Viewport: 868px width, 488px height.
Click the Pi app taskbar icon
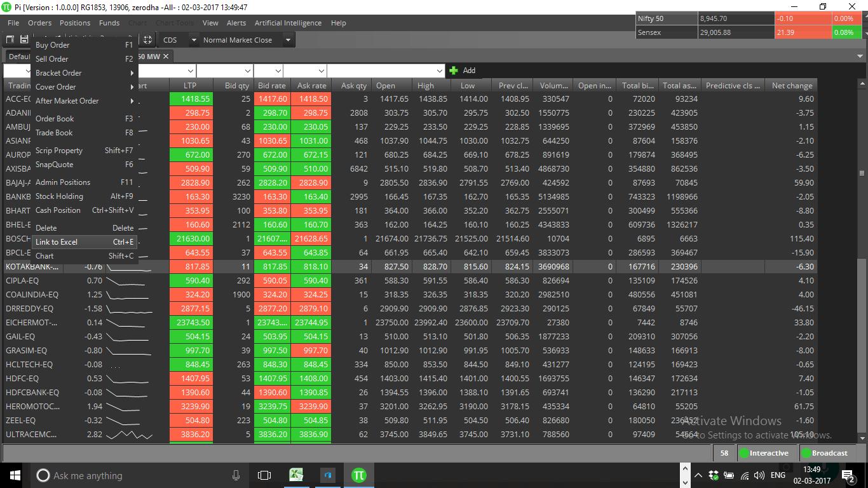(x=359, y=475)
